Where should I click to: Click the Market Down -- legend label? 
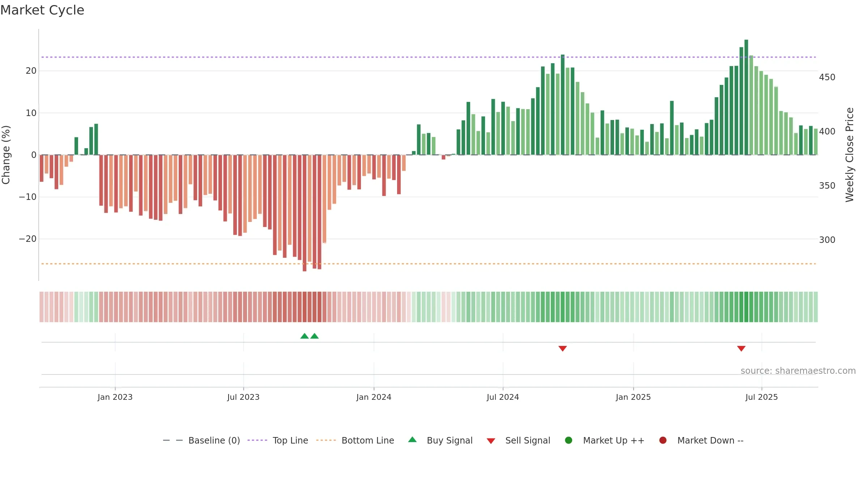coord(710,440)
